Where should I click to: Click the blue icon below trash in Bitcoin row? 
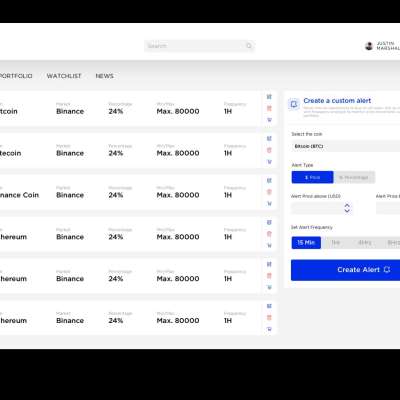click(269, 120)
